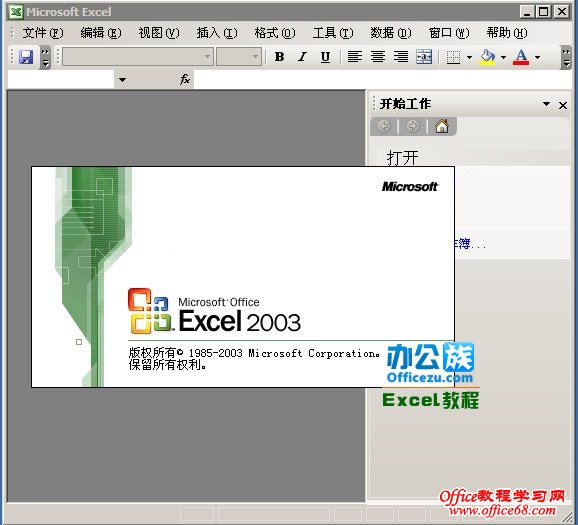Image resolution: width=578 pixels, height=525 pixels.
Task: Align text left
Action: pyautogui.click(x=355, y=57)
